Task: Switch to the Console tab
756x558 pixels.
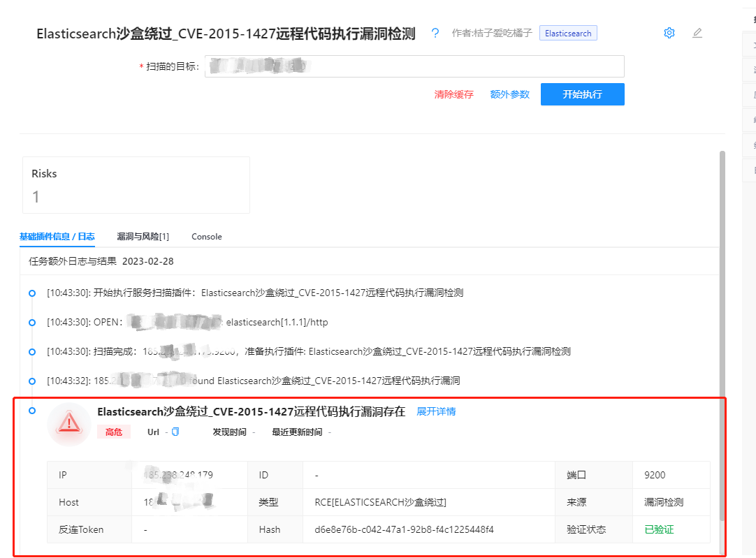Action: click(206, 237)
